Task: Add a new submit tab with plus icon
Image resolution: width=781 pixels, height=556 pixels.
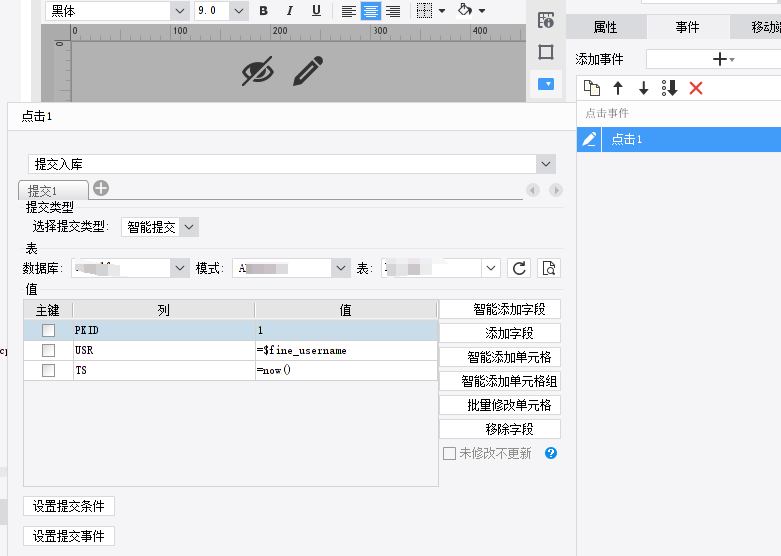Action: [x=101, y=188]
